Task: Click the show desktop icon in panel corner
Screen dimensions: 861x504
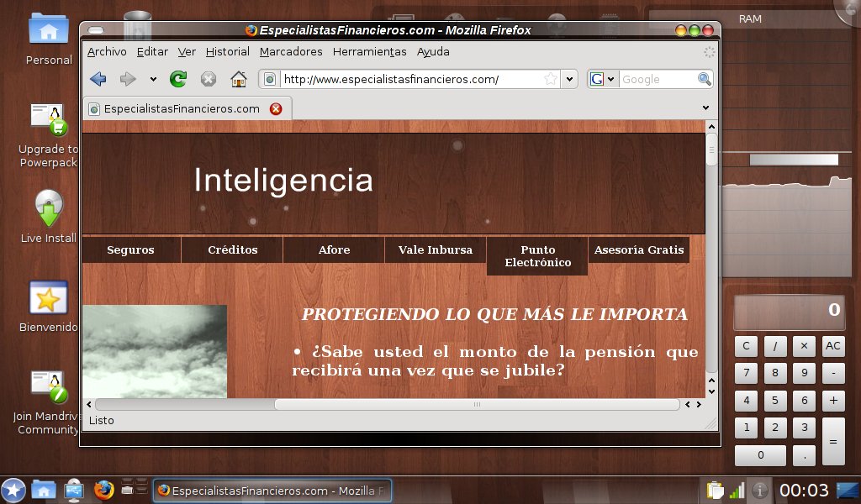Action: click(x=848, y=491)
